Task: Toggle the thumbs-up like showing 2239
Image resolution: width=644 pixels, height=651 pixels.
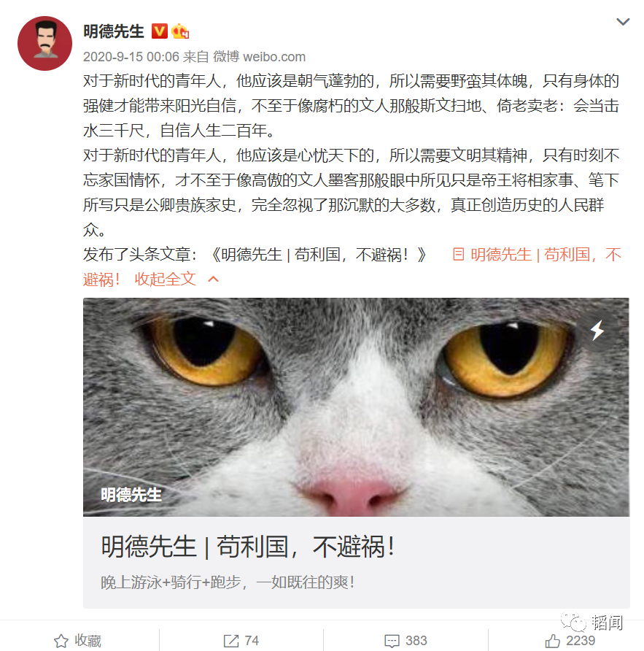Action: tap(570, 641)
